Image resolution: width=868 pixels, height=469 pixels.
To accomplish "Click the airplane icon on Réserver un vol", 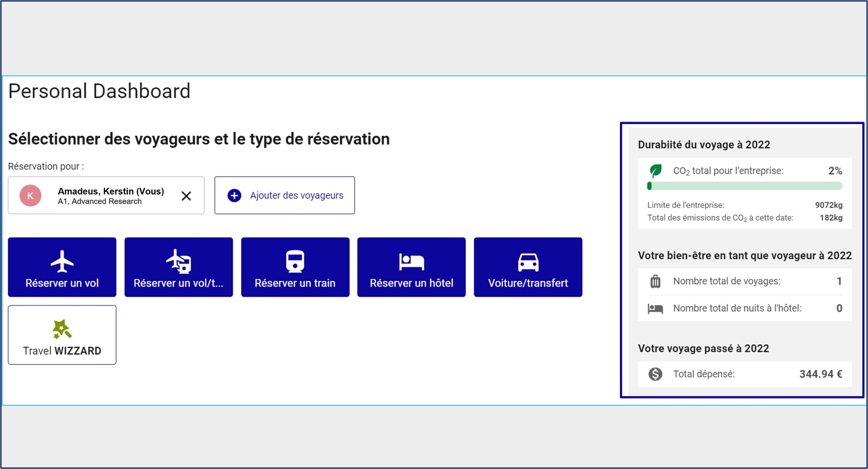I will point(62,261).
